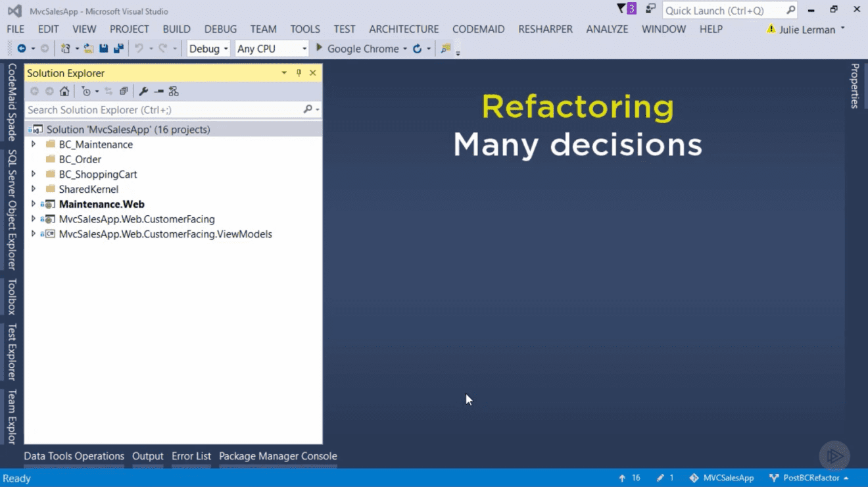Image resolution: width=868 pixels, height=487 pixels.
Task: Click the notifications flag icon in the title bar
Action: [621, 9]
